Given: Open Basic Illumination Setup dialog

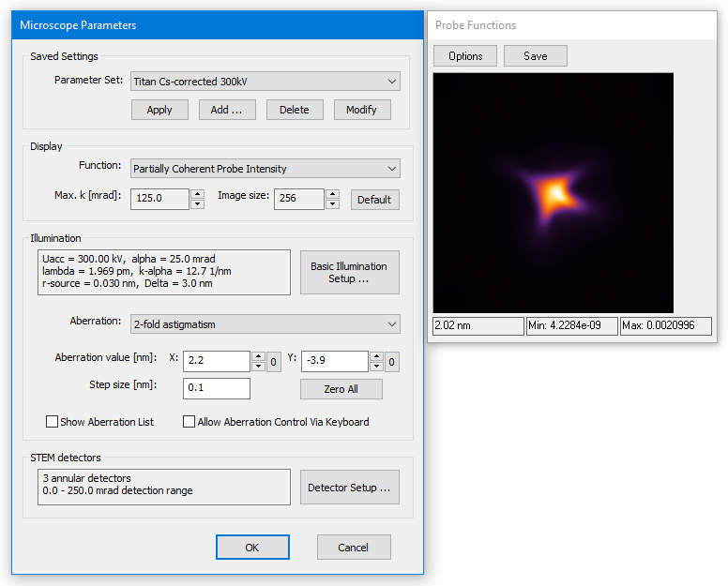Looking at the screenshot, I should (x=350, y=272).
